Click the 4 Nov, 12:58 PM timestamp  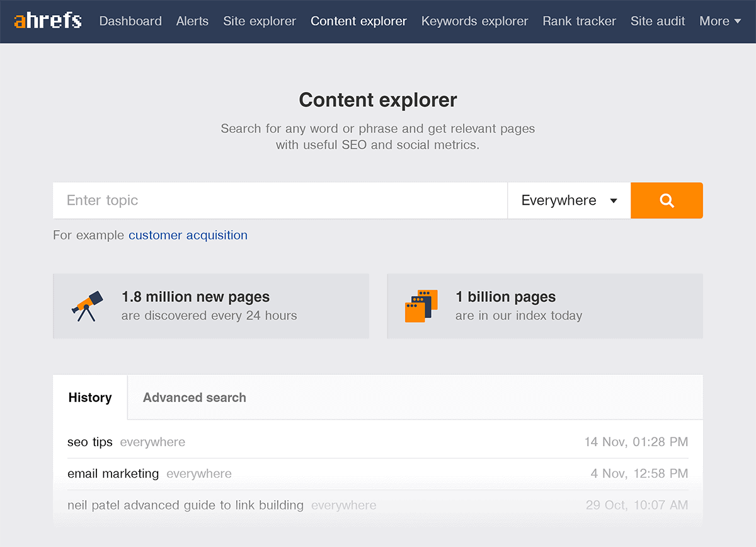(x=639, y=474)
